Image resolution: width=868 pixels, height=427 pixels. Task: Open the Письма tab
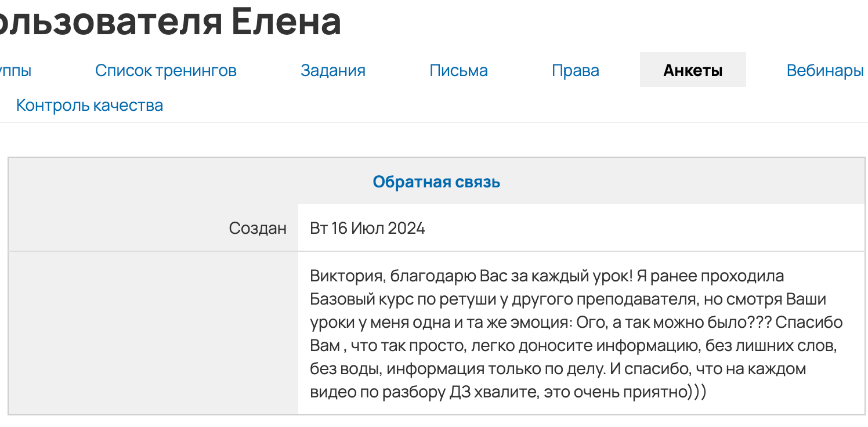pyautogui.click(x=458, y=70)
